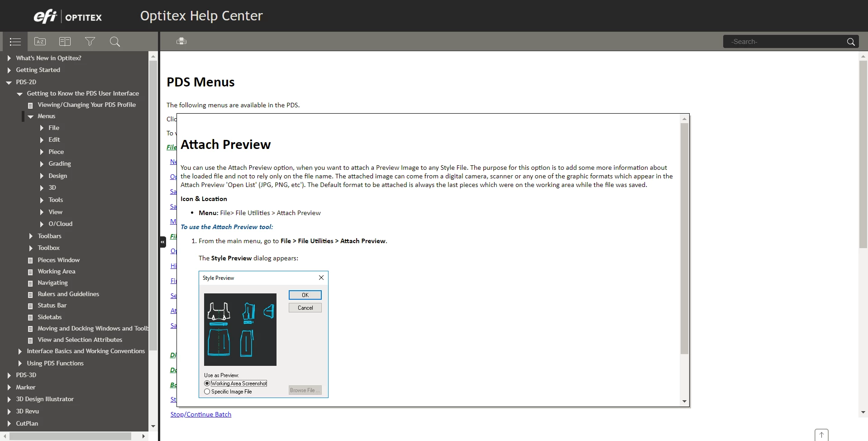Click the efi Optitex logo

coord(68,16)
